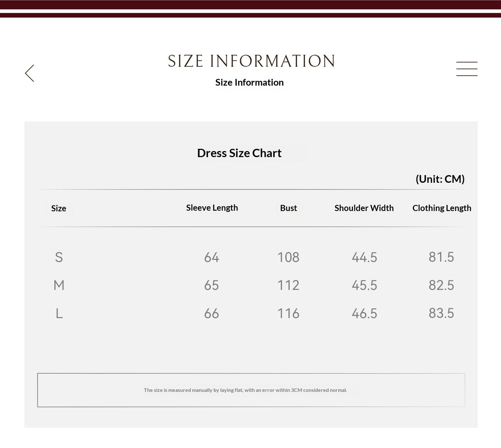Click shoulder width value 46.5
The image size is (501, 448).
point(364,313)
